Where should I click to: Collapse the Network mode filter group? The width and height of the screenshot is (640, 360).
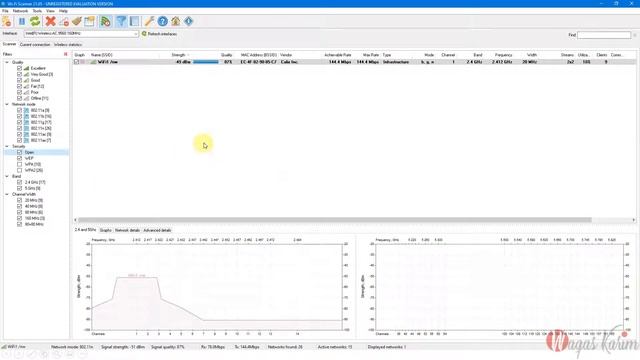tap(7, 104)
